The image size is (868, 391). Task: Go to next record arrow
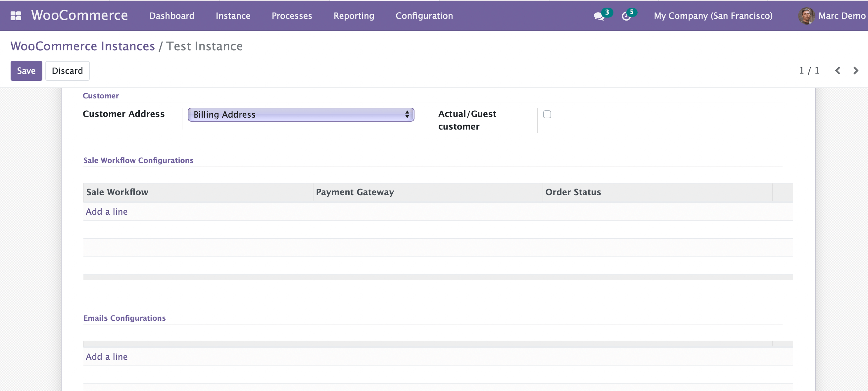[855, 71]
